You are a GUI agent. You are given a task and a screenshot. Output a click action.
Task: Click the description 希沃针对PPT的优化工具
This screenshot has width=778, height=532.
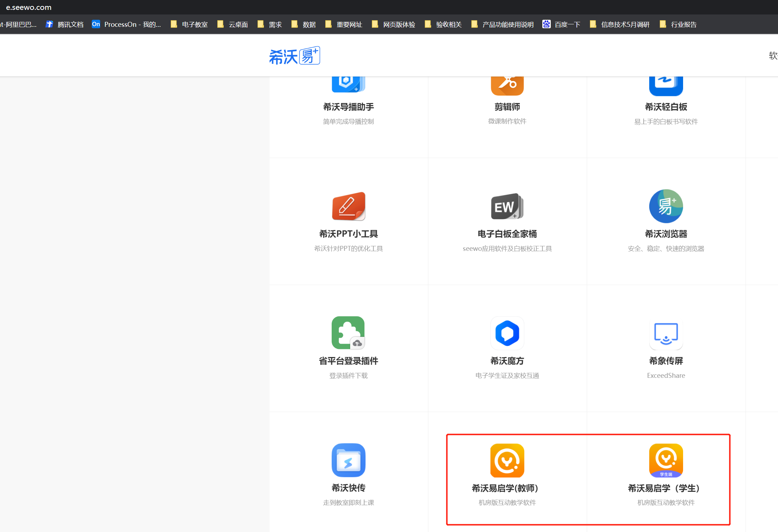(349, 249)
